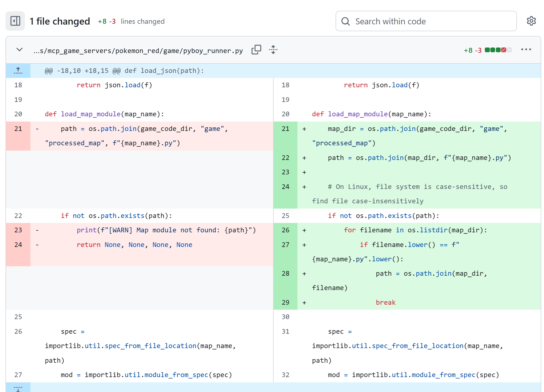Screen dimensions: 544x392
Task: Collapse the pyboy_runner.py file diff
Action: point(19,50)
